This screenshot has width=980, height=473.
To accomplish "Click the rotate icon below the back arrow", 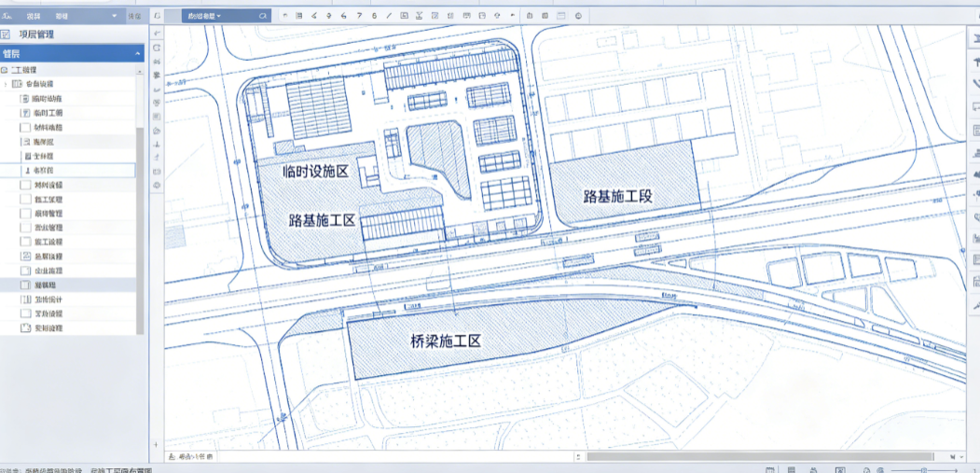I will (x=157, y=48).
